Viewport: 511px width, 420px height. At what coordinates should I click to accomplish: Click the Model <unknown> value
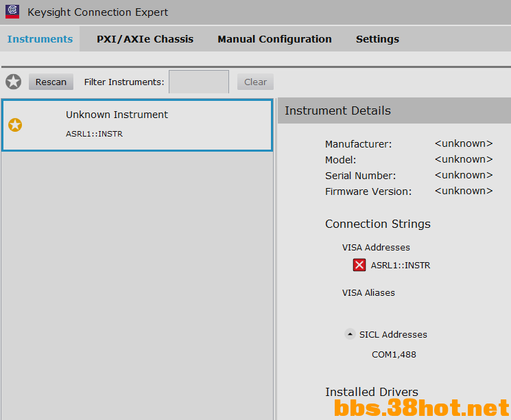pos(464,159)
